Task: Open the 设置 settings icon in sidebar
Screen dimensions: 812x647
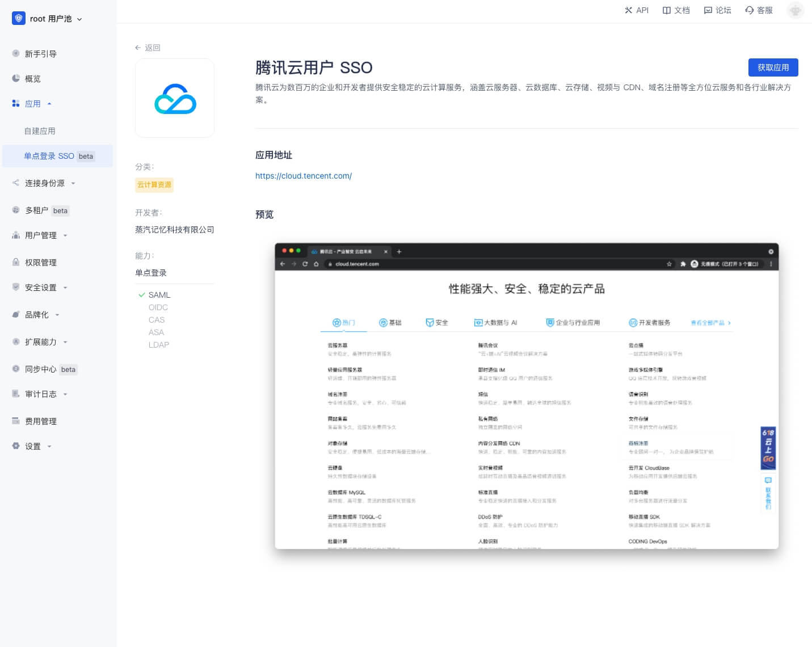Action: 15,446
